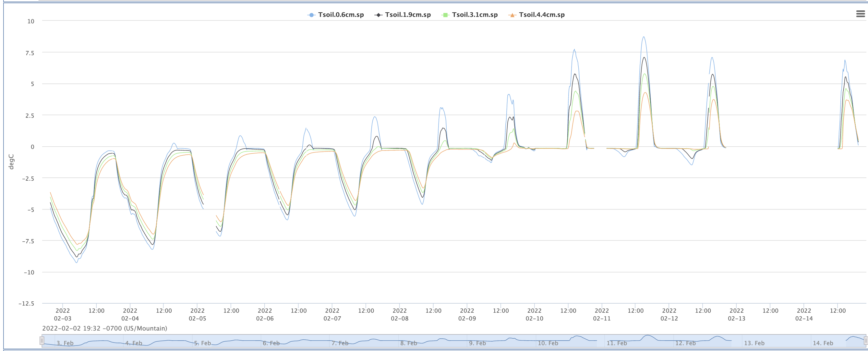Open the chart hamburger context menu
This screenshot has height=351, width=868.
(860, 14)
